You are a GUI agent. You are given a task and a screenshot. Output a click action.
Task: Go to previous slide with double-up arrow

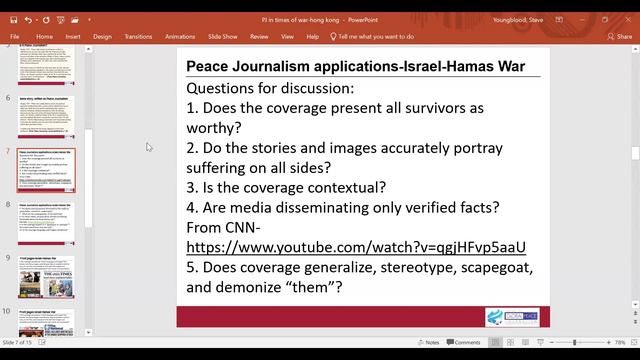(635, 313)
